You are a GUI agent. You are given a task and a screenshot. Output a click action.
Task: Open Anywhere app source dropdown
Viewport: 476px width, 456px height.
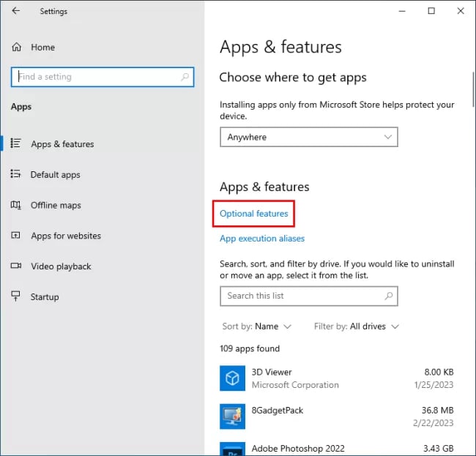[309, 137]
